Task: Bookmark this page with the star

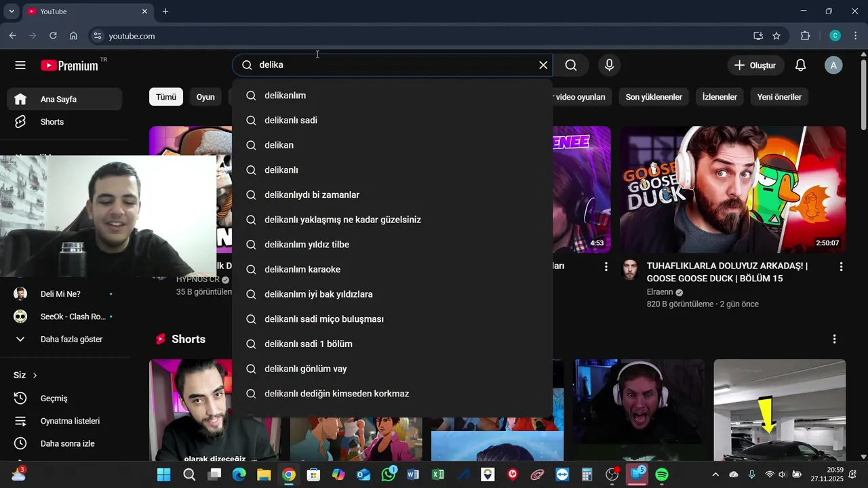Action: [x=776, y=36]
